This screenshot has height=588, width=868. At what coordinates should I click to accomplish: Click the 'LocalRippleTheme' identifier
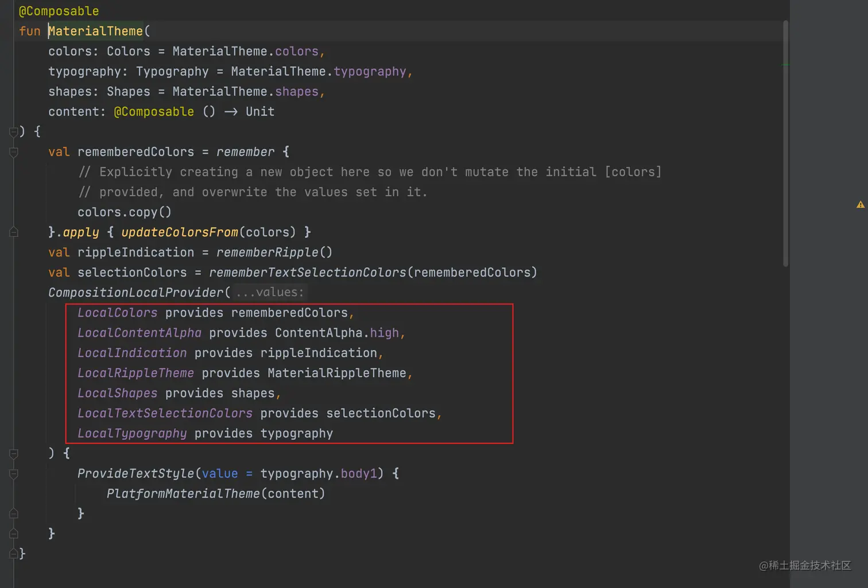pos(136,373)
